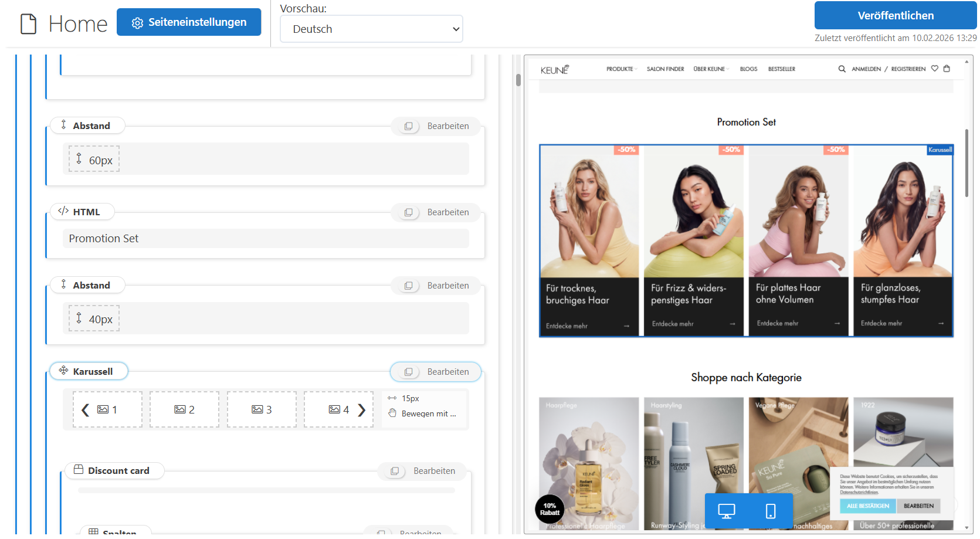Open the Haarstyling category tile

[x=693, y=463]
